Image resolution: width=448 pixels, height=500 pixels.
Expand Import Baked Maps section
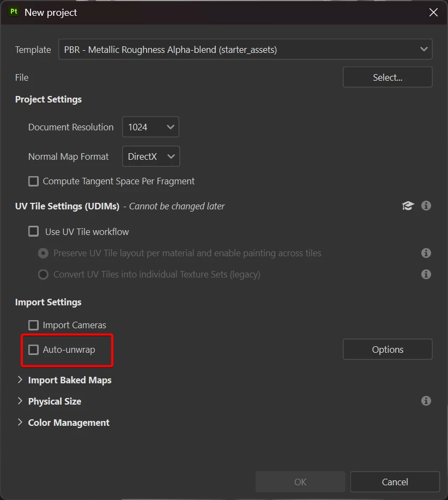point(20,380)
